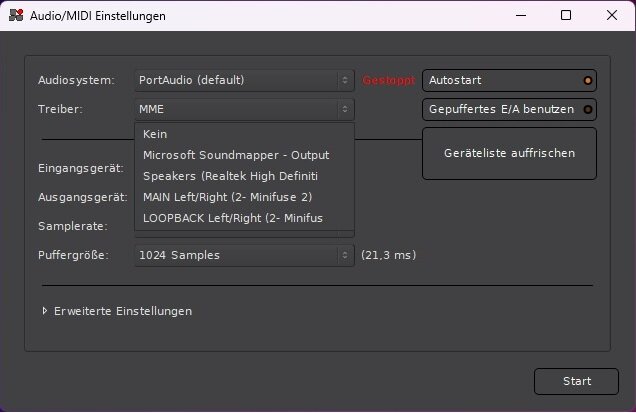The width and height of the screenshot is (636, 413).
Task: Click the Samplerate label
Action: point(73,226)
